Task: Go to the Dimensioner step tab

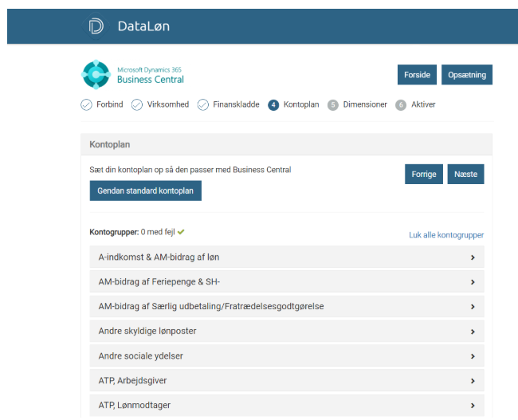Action: click(x=365, y=104)
